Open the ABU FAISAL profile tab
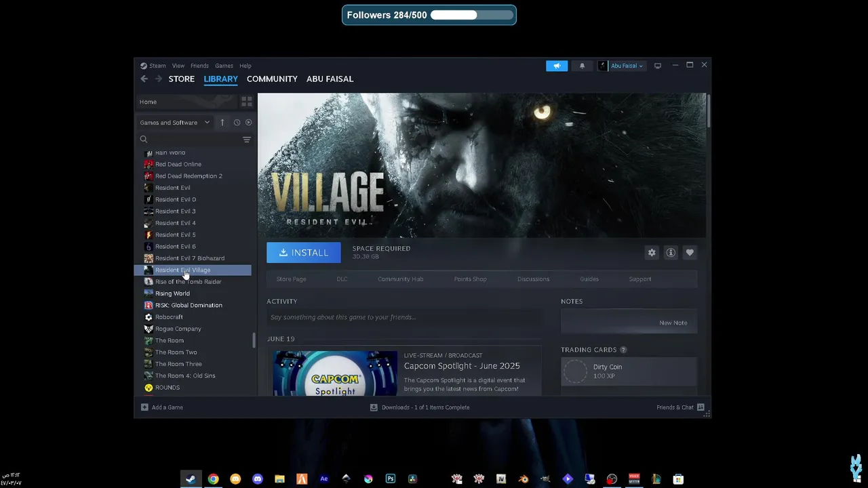 pos(330,79)
